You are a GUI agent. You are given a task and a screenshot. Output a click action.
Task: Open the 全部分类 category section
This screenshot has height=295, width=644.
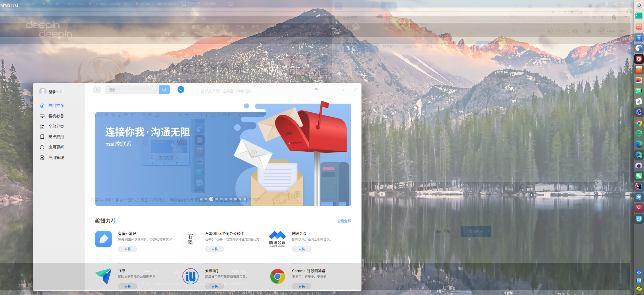tap(56, 126)
